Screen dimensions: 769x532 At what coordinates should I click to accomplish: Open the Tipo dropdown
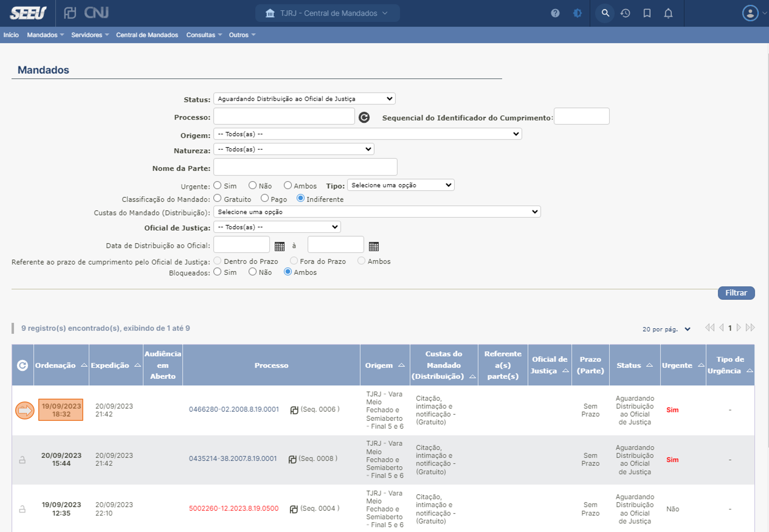click(401, 185)
